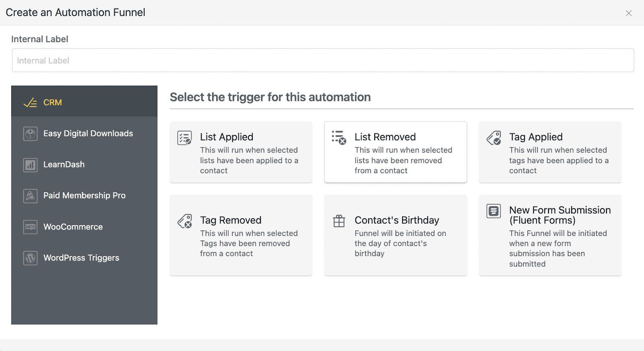Focus the Internal Label text field

tap(323, 60)
